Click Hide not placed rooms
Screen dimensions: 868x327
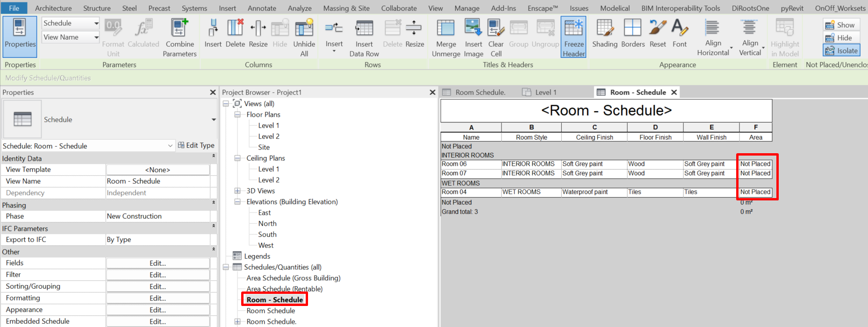[841, 38]
